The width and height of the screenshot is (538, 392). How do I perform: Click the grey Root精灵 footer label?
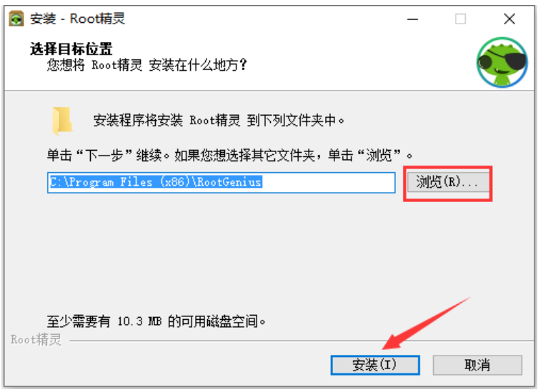click(36, 340)
